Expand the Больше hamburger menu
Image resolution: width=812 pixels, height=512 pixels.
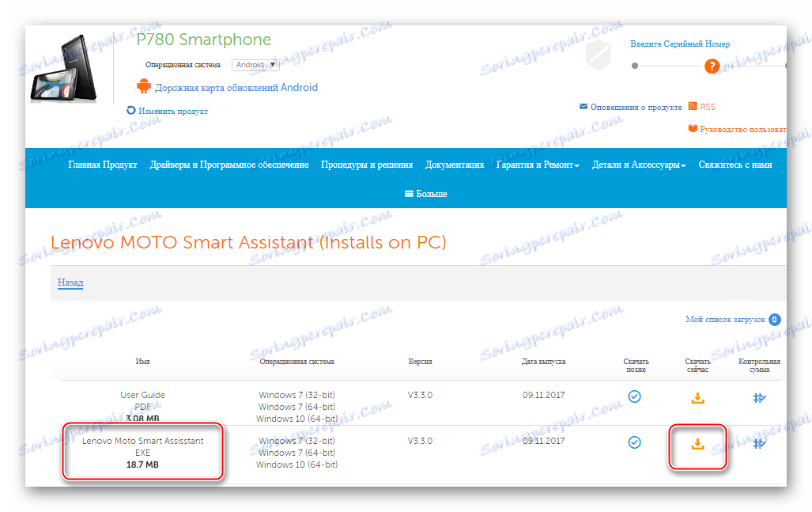tap(425, 194)
